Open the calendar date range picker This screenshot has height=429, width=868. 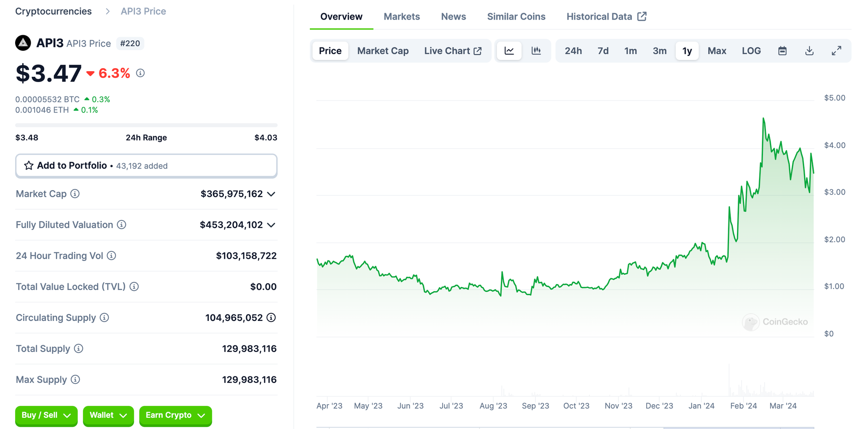point(782,51)
